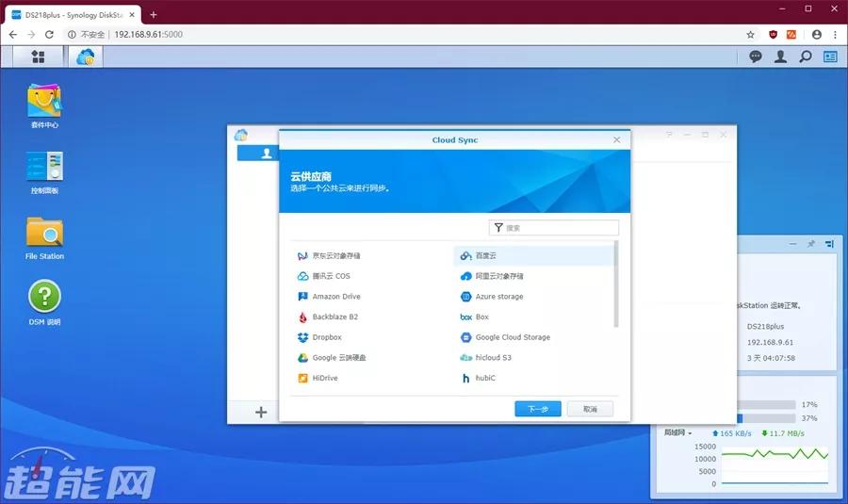Viewport: 848px width, 504px height.
Task: Open the Cloud Sync user tab
Action: [x=258, y=153]
